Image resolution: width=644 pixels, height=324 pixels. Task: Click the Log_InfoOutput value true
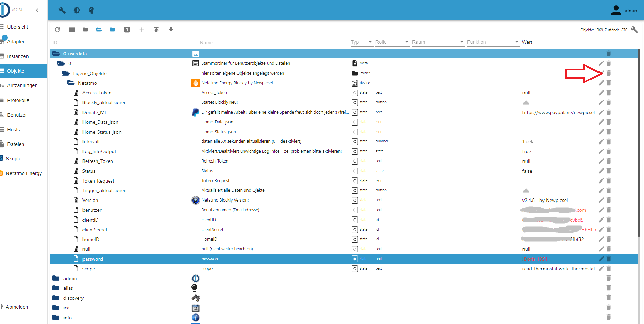pyautogui.click(x=527, y=152)
